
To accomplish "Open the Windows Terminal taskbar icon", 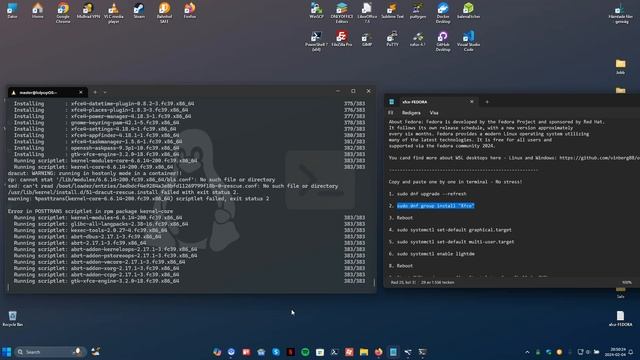I will tap(422, 352).
